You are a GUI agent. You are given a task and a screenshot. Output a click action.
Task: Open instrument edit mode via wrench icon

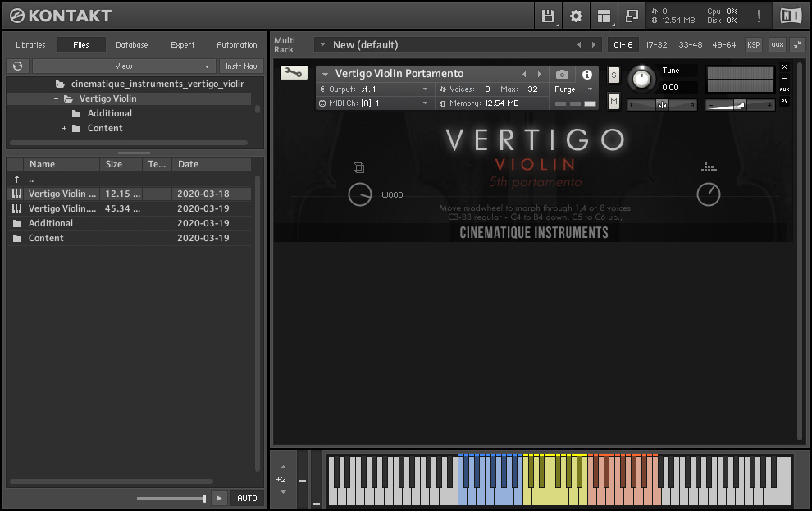[293, 72]
